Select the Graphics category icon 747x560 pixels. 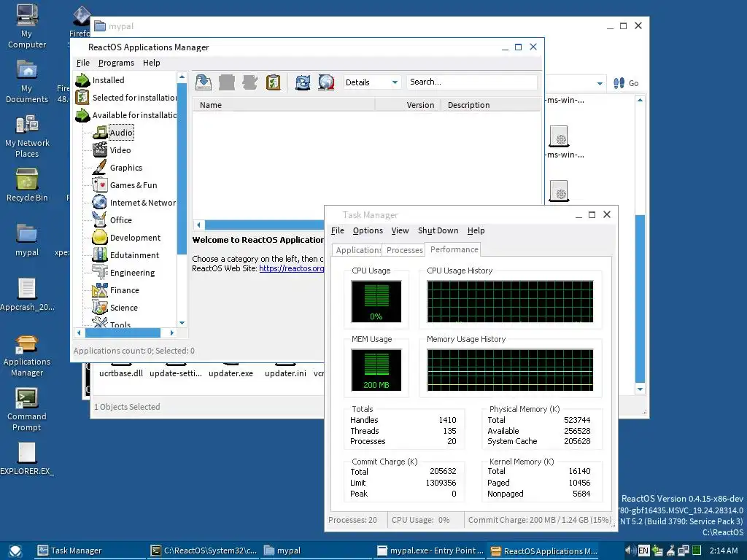click(x=100, y=168)
